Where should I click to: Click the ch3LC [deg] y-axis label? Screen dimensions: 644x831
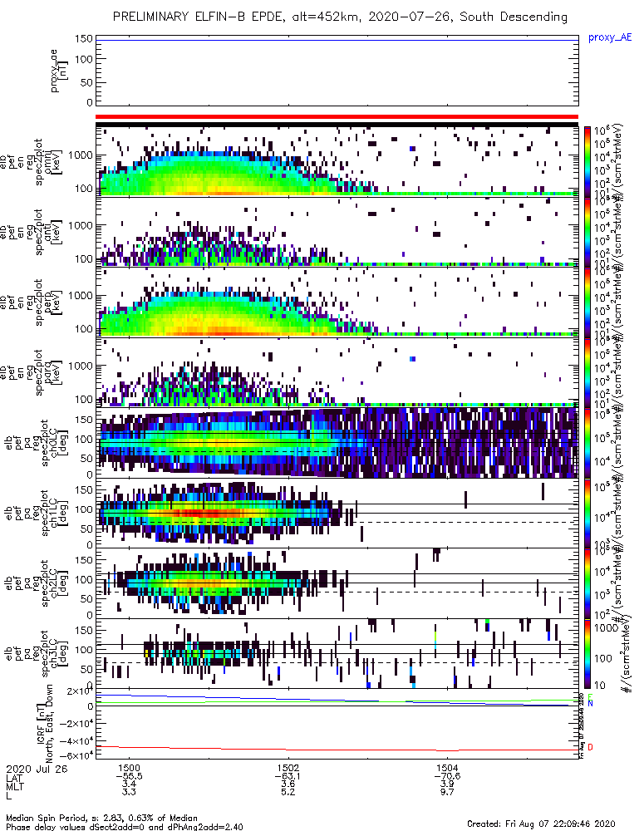[x=58, y=653]
